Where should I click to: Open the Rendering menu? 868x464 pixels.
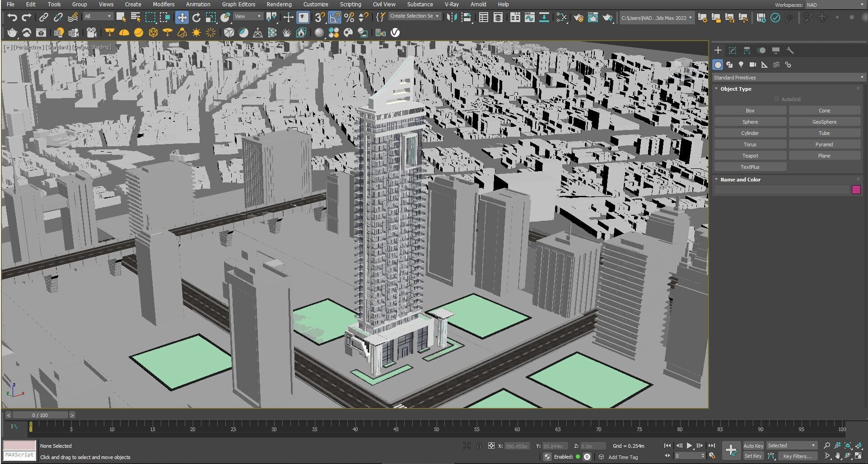point(279,5)
